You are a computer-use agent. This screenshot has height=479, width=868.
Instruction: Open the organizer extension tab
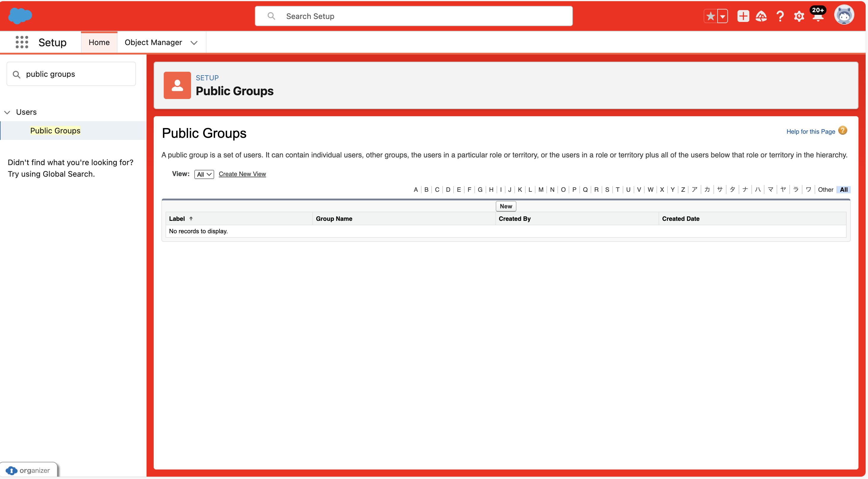point(29,470)
